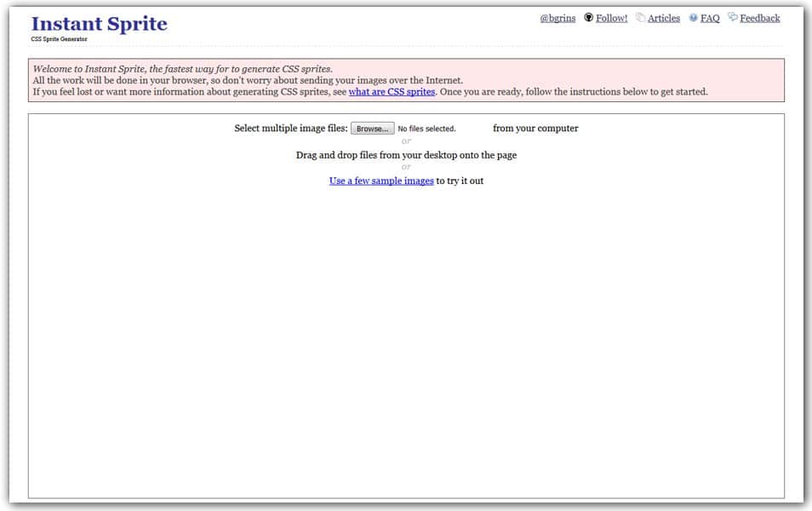
Task: Click the speech bubble Feedback icon
Action: tap(733, 17)
